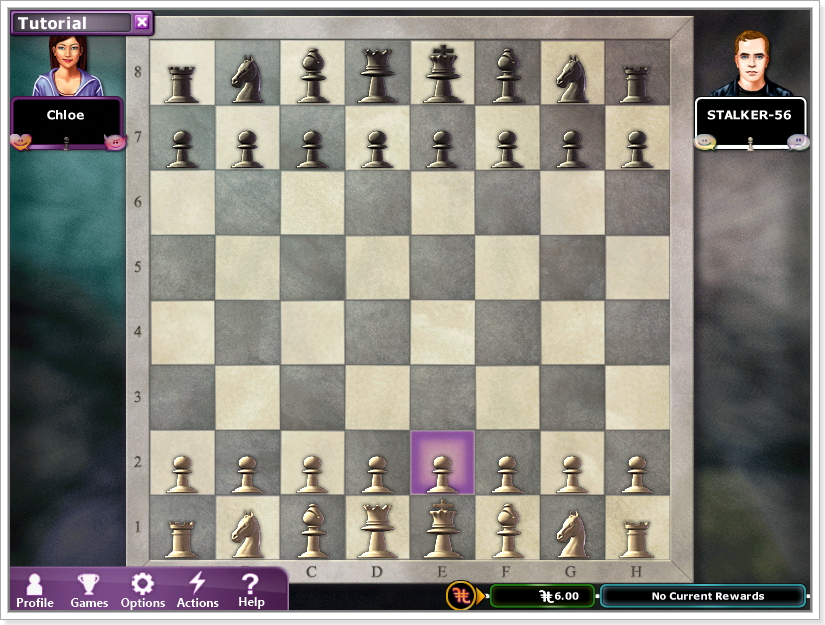Click the pink angry emoticon under Chloe

click(115, 142)
